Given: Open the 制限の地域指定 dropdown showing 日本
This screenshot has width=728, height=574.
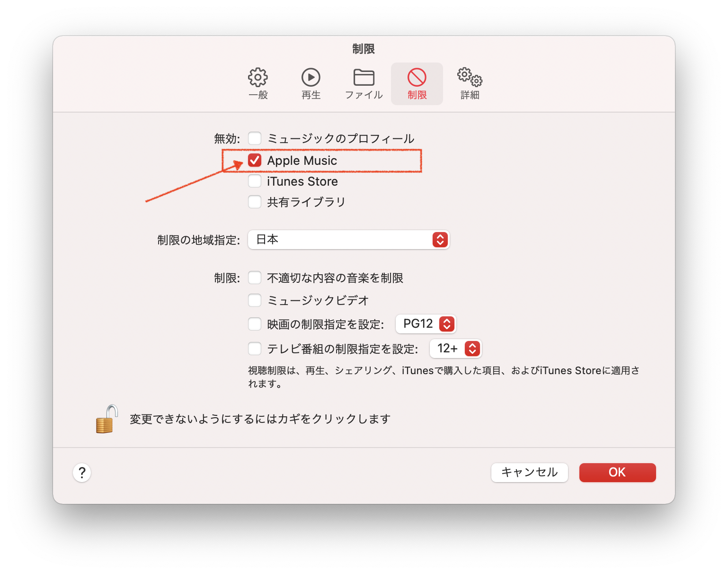Looking at the screenshot, I should pyautogui.click(x=349, y=240).
